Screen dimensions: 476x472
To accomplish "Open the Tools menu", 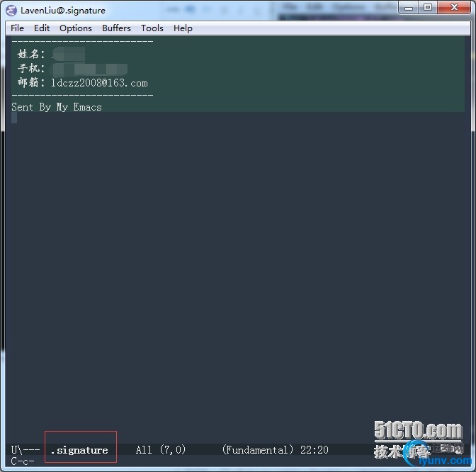I will coord(152,28).
